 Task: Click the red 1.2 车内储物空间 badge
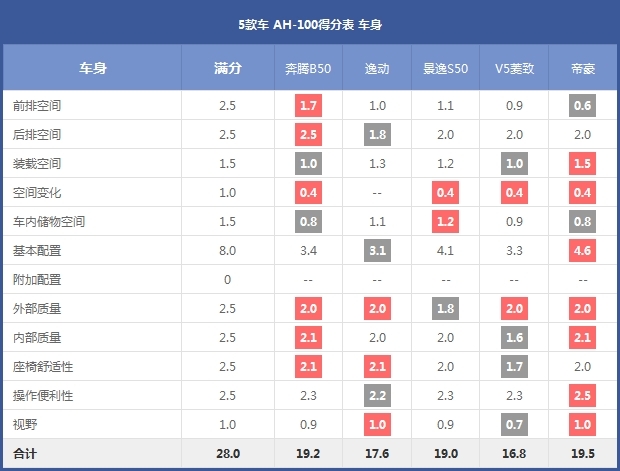click(445, 221)
